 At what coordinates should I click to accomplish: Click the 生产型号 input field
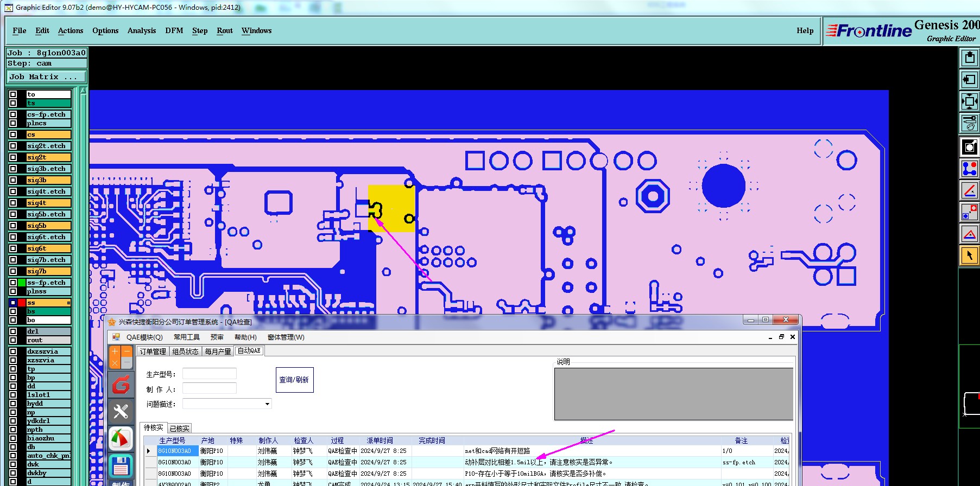[x=210, y=374]
